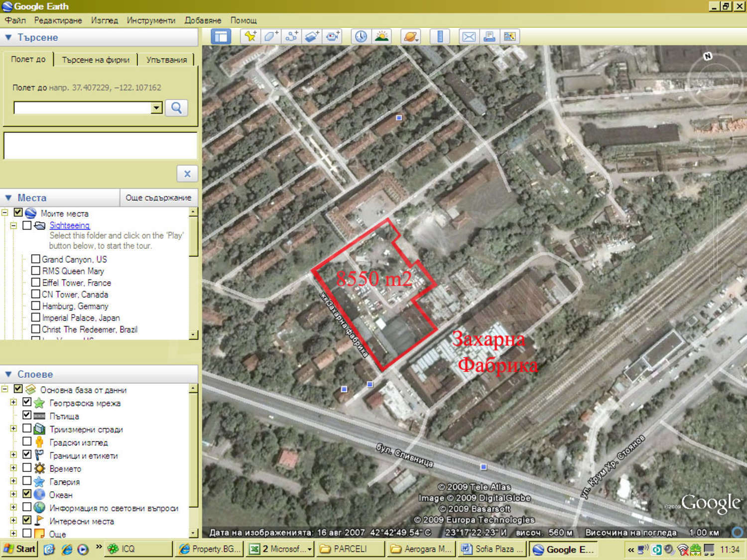Click the north compass indicator
Viewport: 747px width, 560px height.
[708, 56]
